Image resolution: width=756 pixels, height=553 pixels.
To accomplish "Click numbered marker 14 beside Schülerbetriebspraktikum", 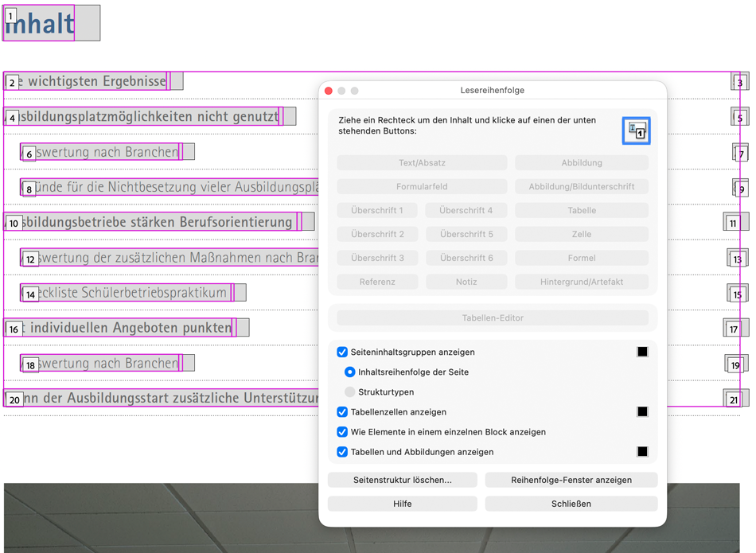I will 30,294.
